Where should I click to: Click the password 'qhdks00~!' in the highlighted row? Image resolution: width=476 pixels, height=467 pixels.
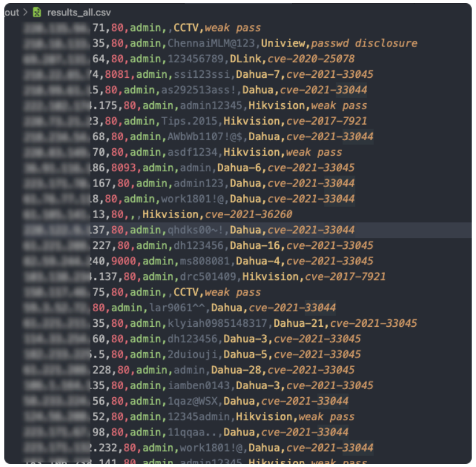pos(195,230)
